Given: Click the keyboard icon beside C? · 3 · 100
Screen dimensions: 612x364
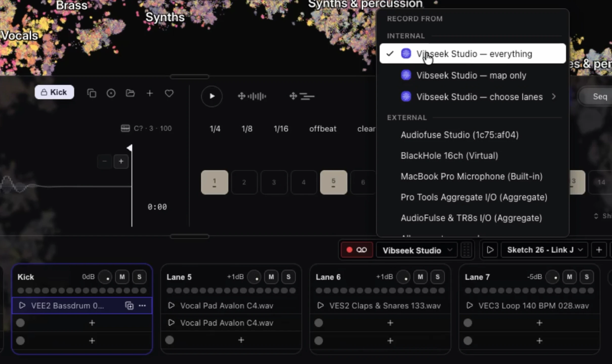Looking at the screenshot, I should [125, 128].
